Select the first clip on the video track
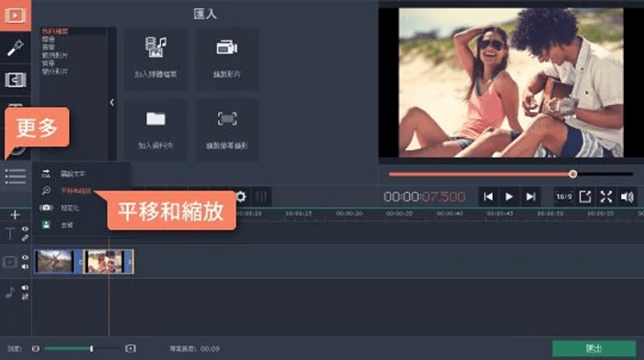Viewport: 644px width, 360px height. [57, 261]
